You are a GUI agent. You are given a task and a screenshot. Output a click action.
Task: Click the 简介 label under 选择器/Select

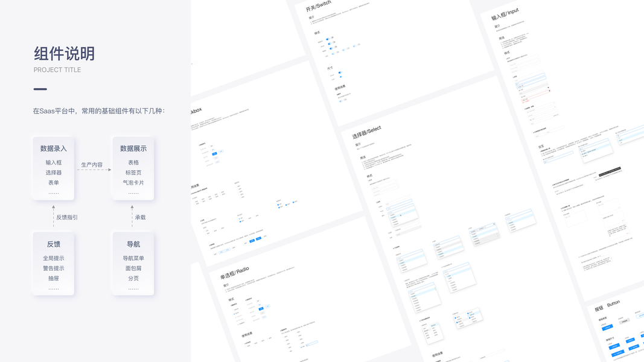point(358,144)
